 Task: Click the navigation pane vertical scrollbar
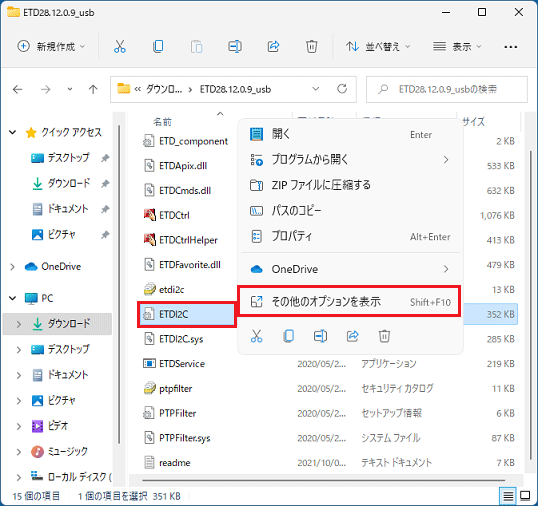pyautogui.click(x=119, y=285)
